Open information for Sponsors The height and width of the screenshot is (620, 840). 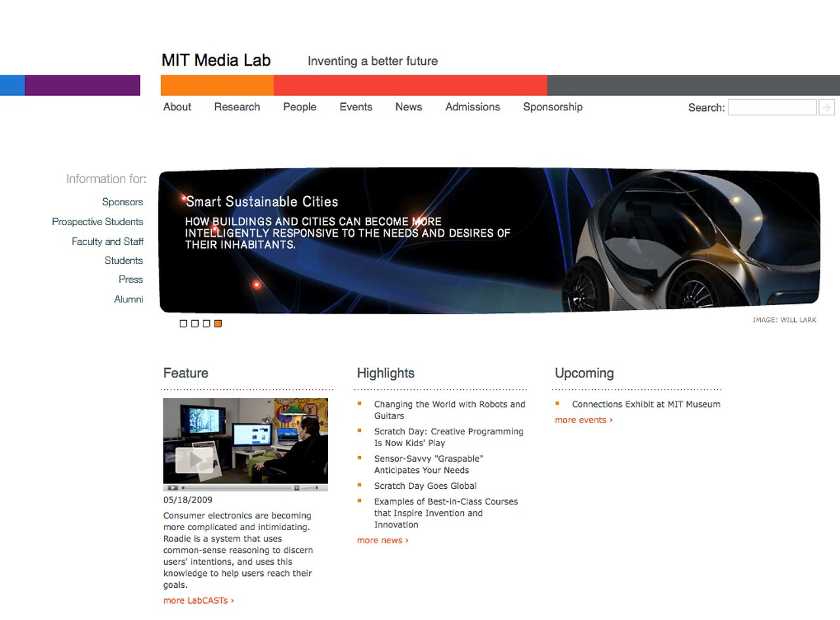point(123,202)
